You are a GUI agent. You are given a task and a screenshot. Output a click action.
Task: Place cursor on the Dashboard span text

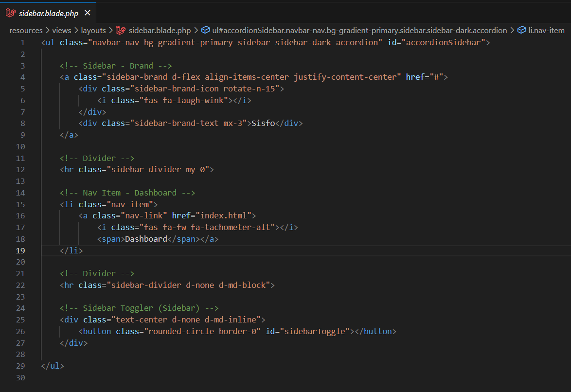pyautogui.click(x=146, y=239)
